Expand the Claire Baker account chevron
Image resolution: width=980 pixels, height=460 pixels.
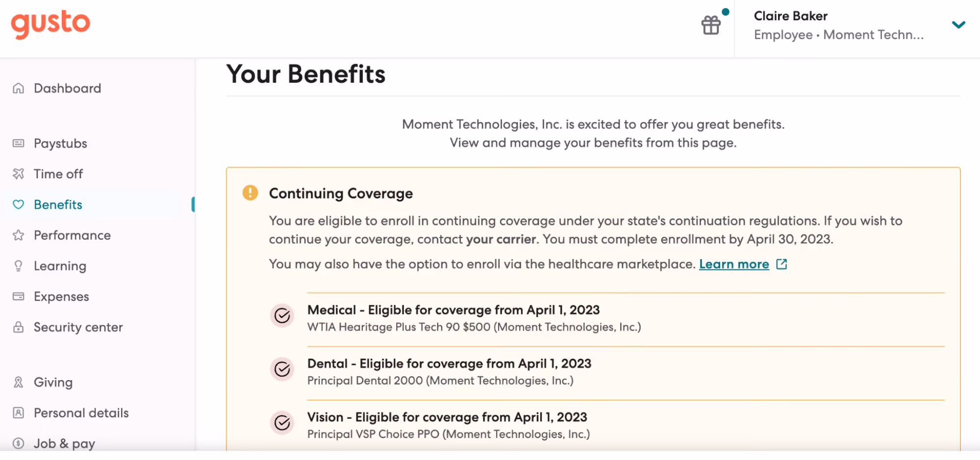[958, 24]
